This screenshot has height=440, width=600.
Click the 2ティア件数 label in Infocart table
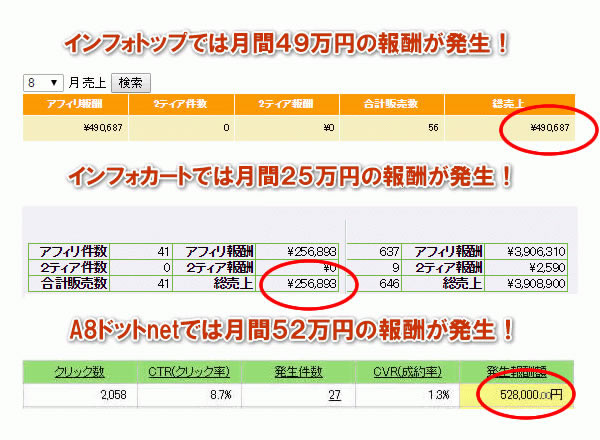pyautogui.click(x=73, y=267)
